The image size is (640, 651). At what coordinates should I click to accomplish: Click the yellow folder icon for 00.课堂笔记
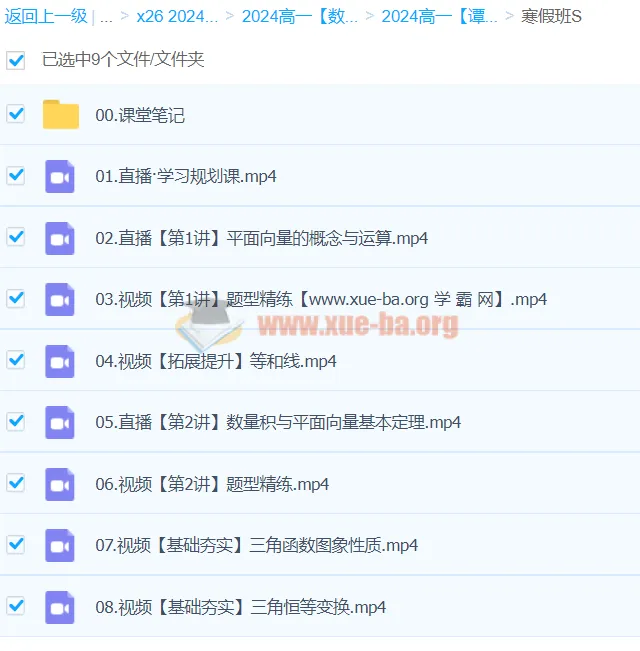coord(61,115)
